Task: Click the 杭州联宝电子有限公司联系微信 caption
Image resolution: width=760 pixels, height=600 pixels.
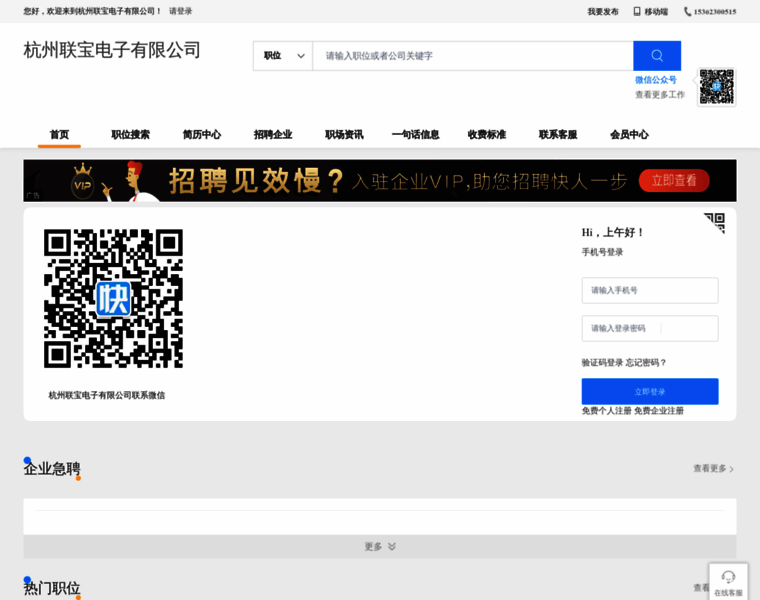Action: [107, 395]
